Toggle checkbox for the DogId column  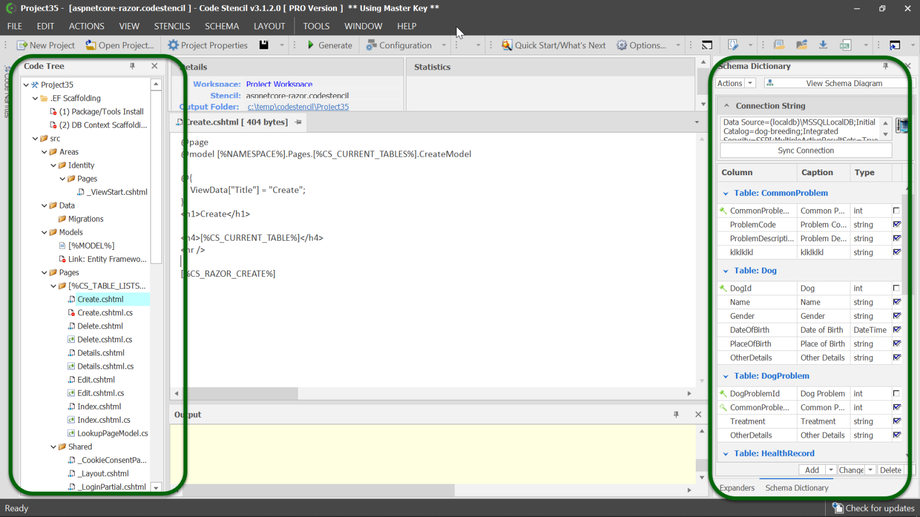point(896,288)
